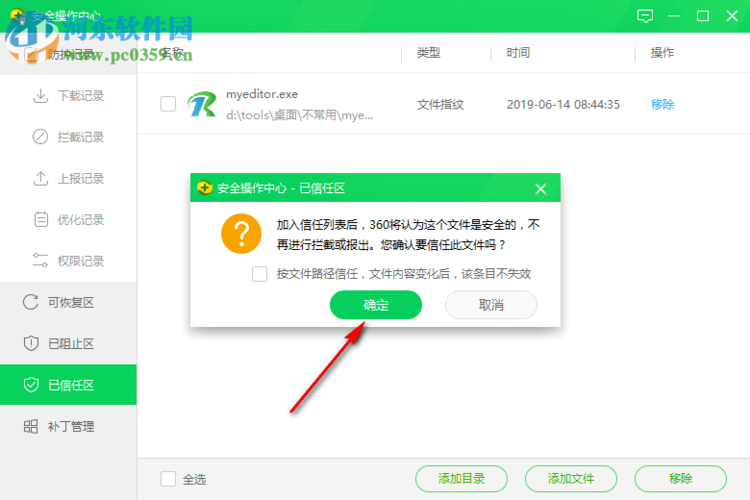Image resolution: width=750 pixels, height=500 pixels.
Task: Click the 操作 column header
Action: tap(662, 53)
